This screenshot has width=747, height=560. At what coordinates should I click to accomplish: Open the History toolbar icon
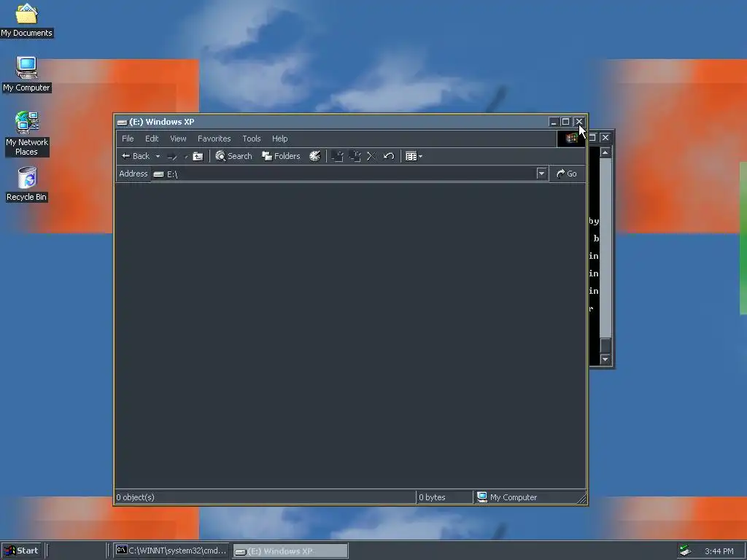tap(315, 156)
